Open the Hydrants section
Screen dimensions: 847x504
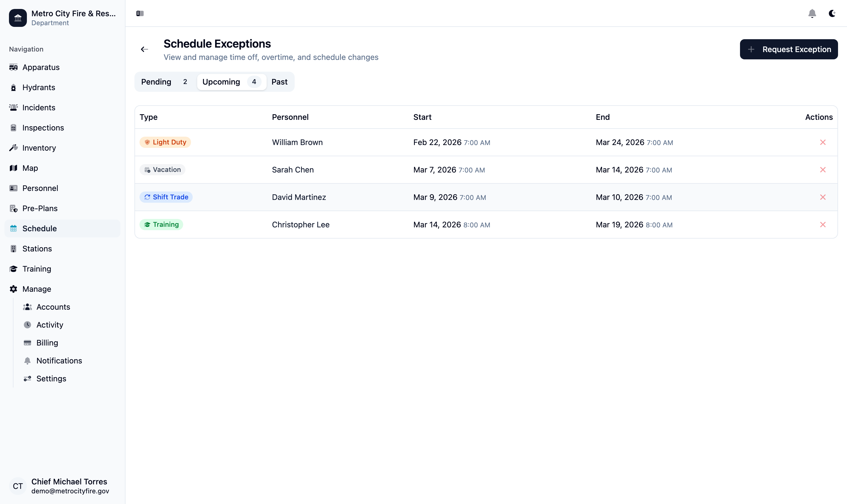pos(38,87)
